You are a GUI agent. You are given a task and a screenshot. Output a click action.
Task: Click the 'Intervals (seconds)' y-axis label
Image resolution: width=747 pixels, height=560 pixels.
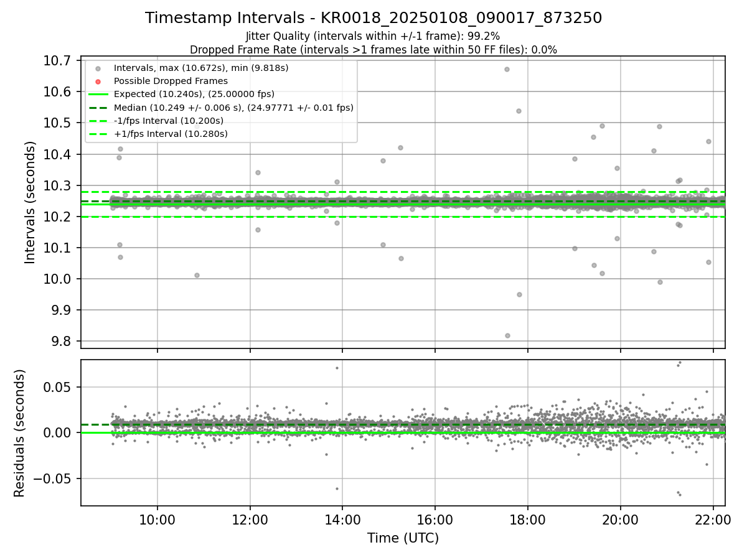(x=31, y=202)
